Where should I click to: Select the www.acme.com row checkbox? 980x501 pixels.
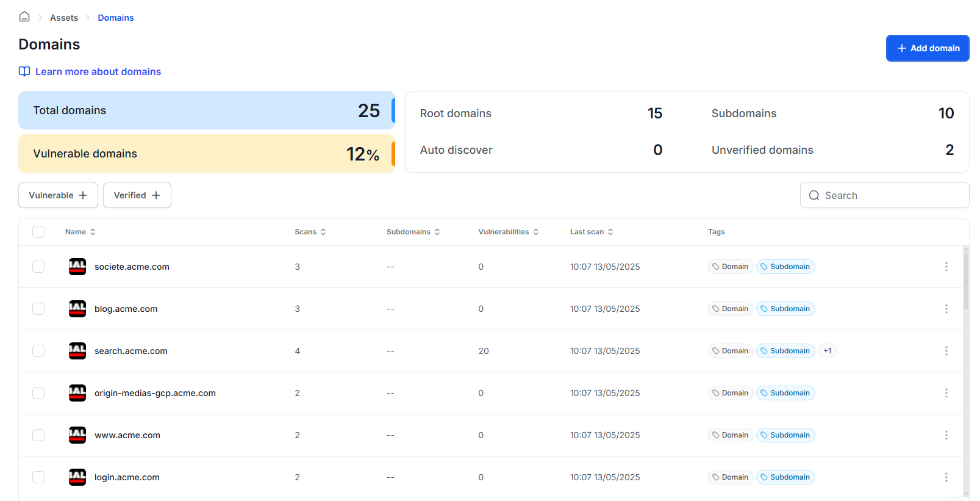coord(38,435)
